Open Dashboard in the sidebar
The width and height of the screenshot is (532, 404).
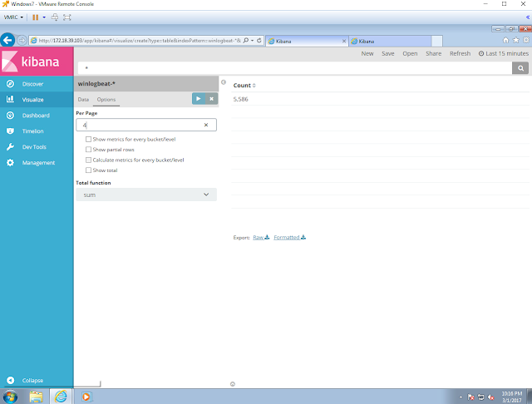(x=37, y=116)
